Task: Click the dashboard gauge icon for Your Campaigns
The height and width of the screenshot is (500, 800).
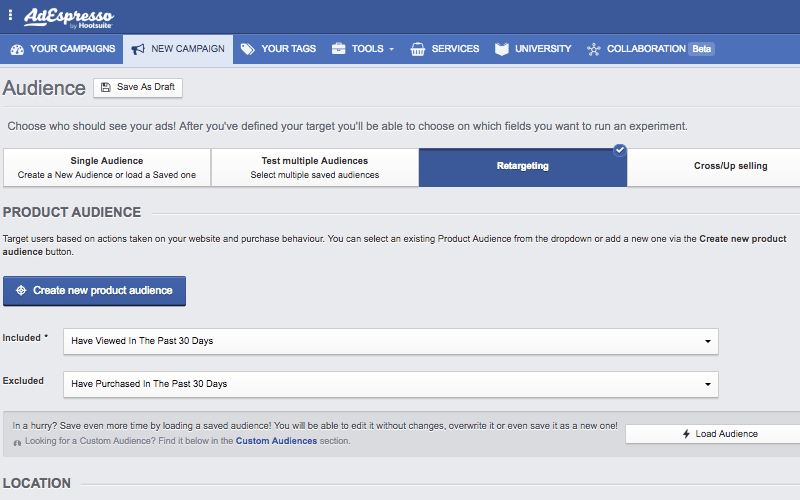Action: pyautogui.click(x=17, y=49)
